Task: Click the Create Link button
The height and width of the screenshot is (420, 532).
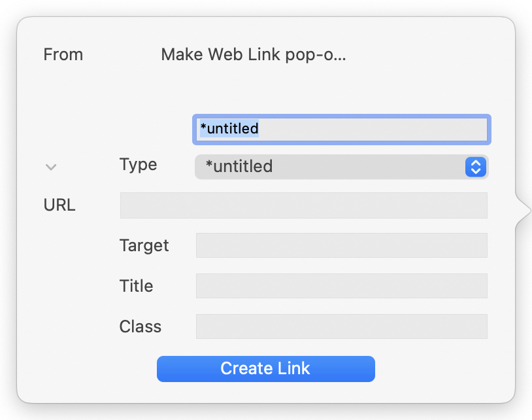Action: click(265, 368)
